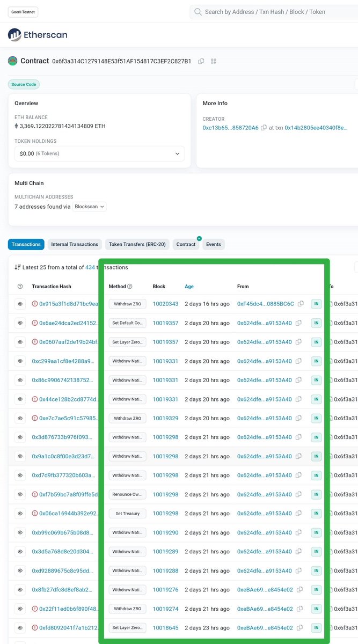Open the Blockscan multichain dropdown

coord(90,207)
